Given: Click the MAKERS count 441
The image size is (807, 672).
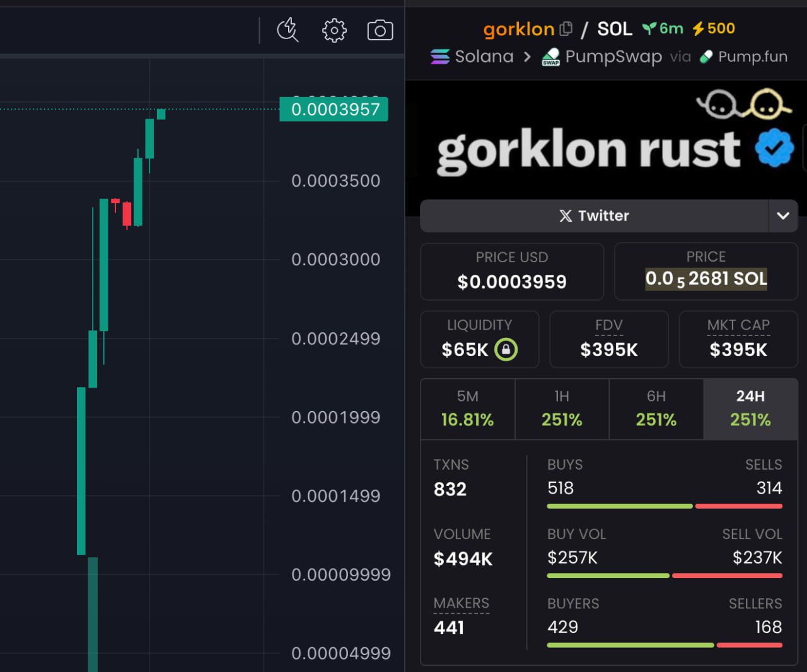Looking at the screenshot, I should [449, 628].
